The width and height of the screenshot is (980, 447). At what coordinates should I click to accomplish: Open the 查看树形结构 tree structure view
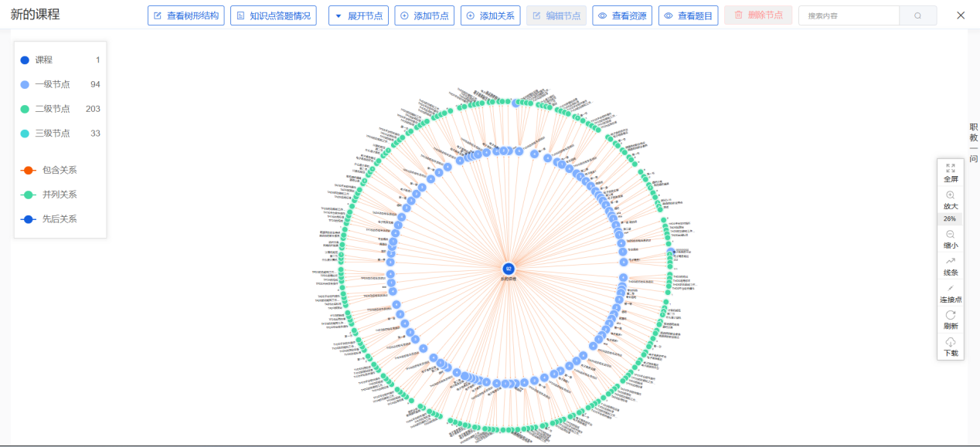tap(186, 15)
